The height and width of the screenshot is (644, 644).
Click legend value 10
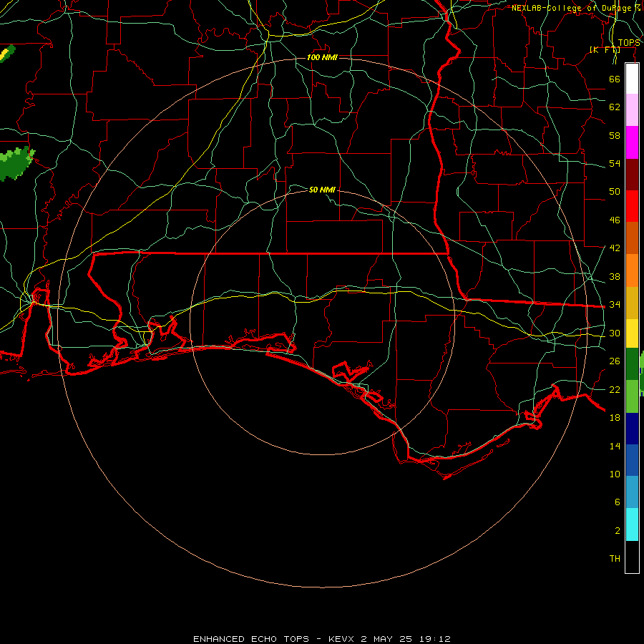coord(615,474)
